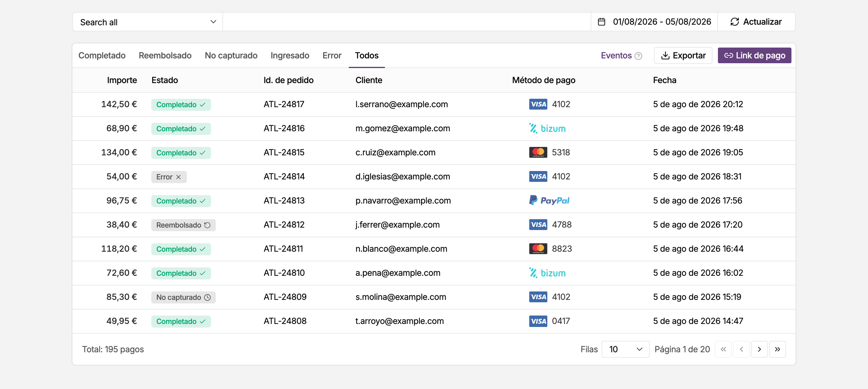Viewport: 868px width, 389px height.
Task: Click Visa logo in l.serrano row
Action: pos(538,104)
